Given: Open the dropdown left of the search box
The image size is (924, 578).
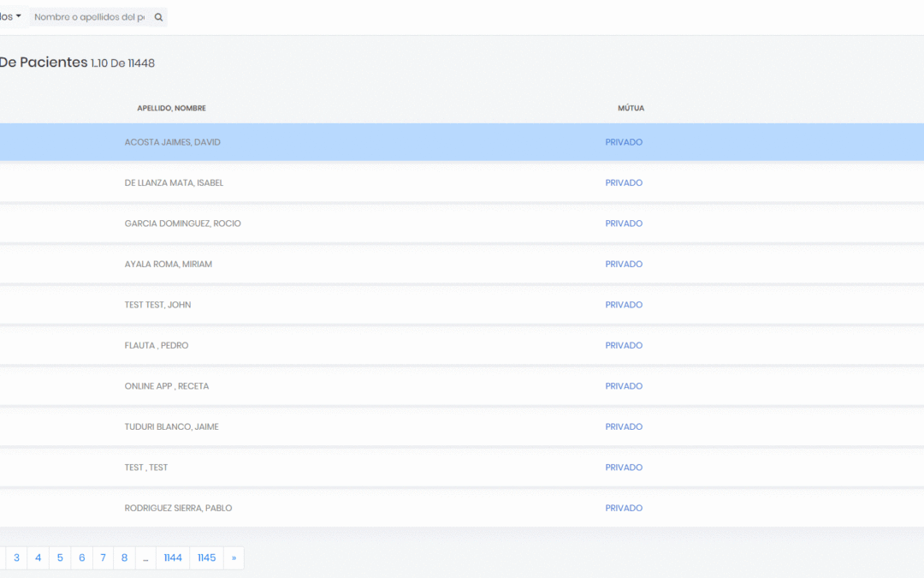Looking at the screenshot, I should (x=10, y=16).
